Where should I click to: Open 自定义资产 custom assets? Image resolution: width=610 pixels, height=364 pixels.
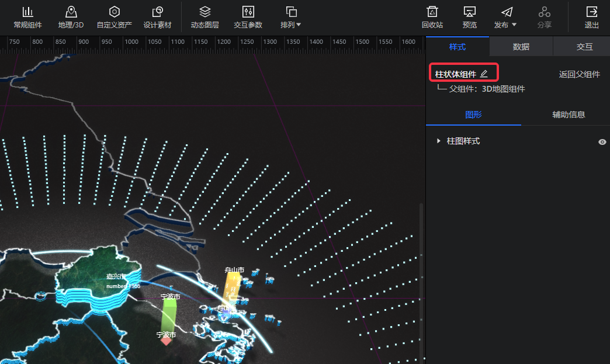[114, 18]
